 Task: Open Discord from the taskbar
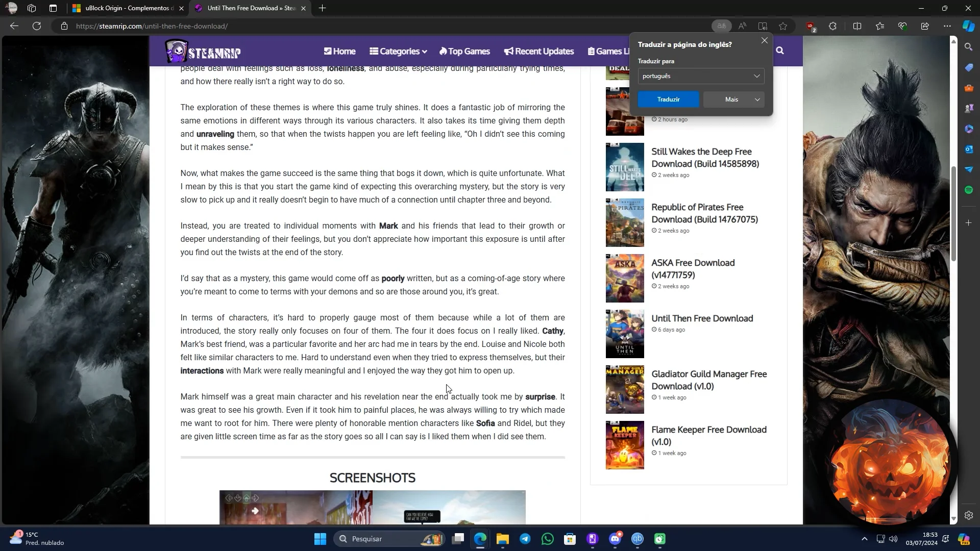[615, 539]
